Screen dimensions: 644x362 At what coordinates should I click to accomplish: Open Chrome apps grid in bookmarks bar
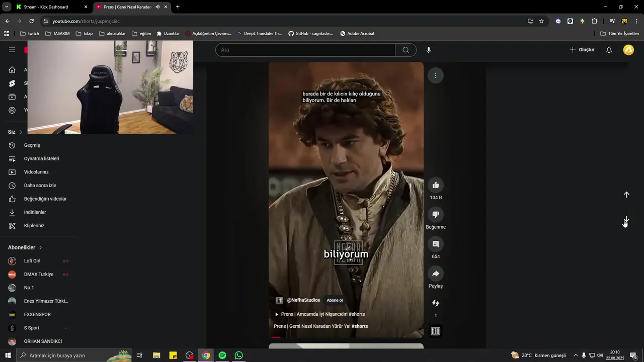click(7, 34)
